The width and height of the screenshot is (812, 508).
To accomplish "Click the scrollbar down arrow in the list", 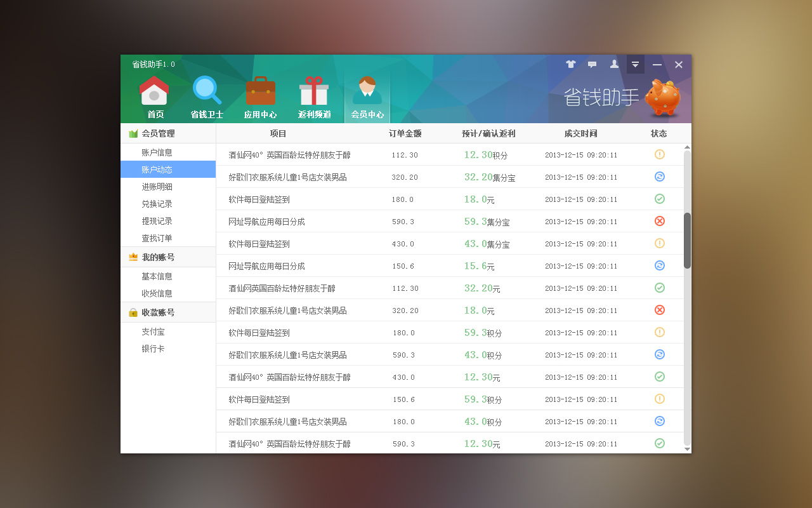I will pyautogui.click(x=687, y=449).
